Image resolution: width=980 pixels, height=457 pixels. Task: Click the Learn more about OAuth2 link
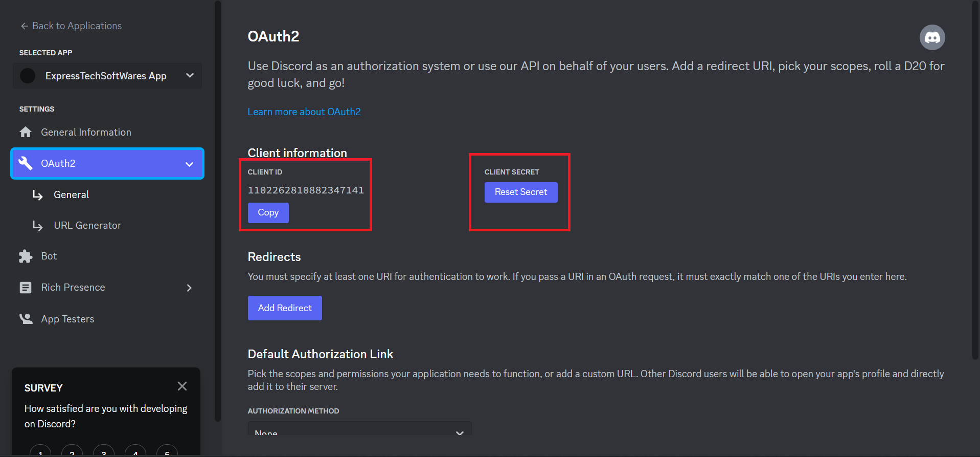coord(304,112)
